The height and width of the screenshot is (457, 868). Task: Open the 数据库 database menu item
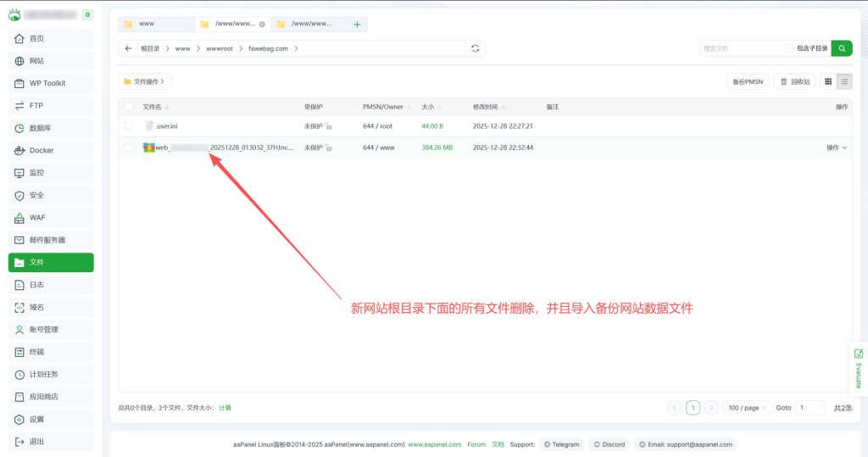51,128
